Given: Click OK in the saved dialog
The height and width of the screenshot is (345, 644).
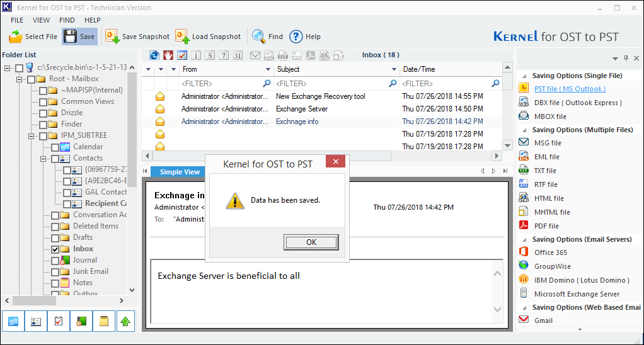Looking at the screenshot, I should point(311,242).
